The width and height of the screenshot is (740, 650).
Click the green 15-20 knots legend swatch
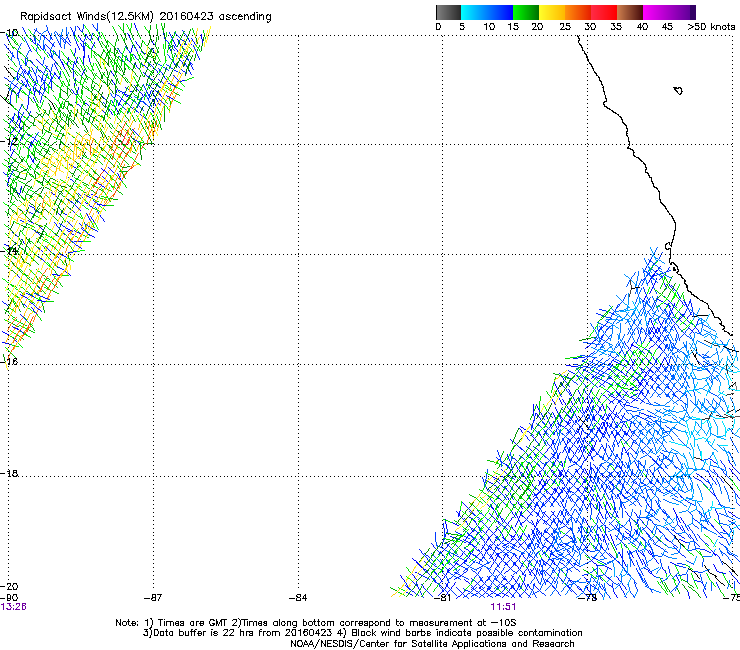526,12
